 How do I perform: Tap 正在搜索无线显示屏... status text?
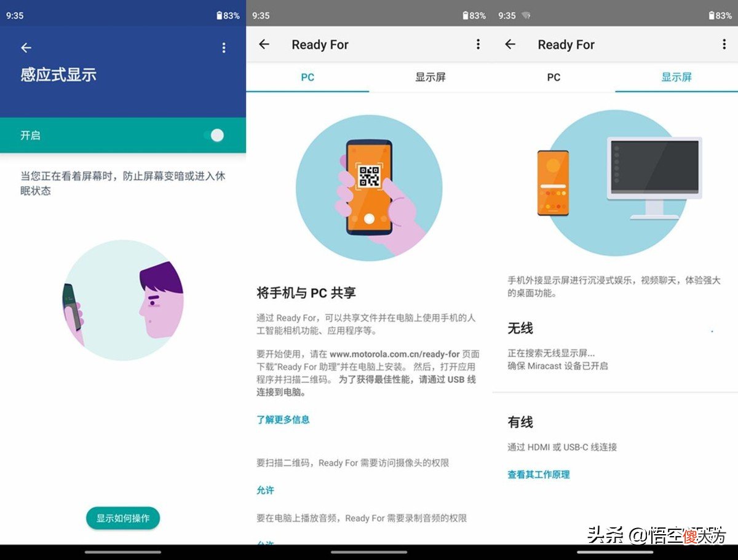pos(551,353)
